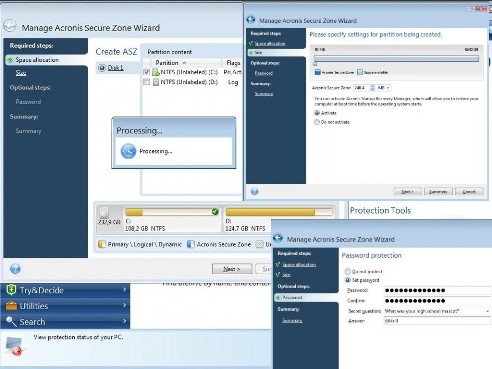Tick the NTFS (Unlabeled) (C:) checkbox
The width and height of the screenshot is (492, 369).
(x=146, y=72)
